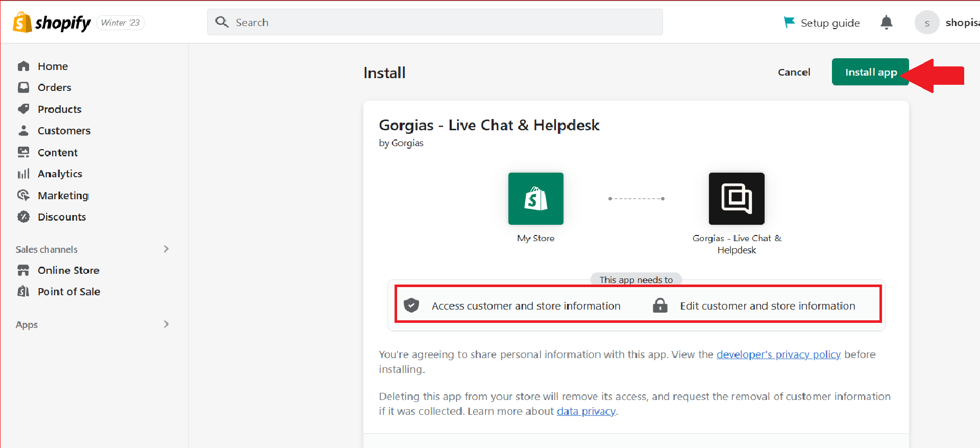Open Home in the sidebar
The height and width of the screenshot is (448, 980).
(53, 66)
